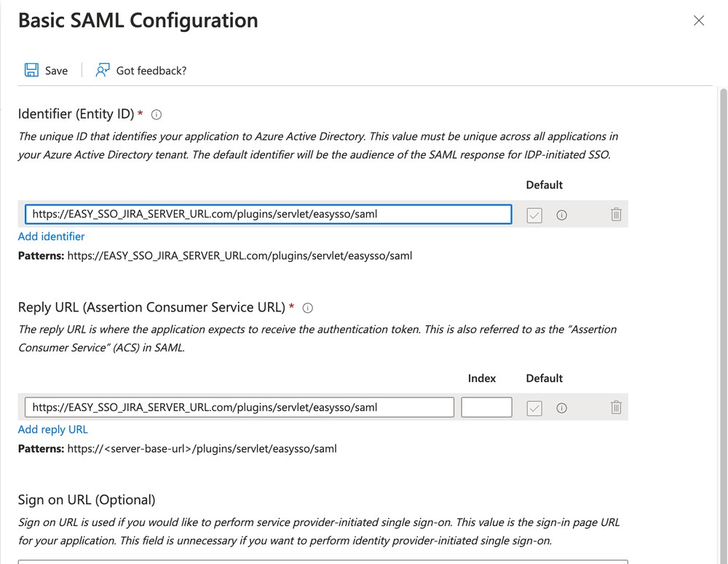The width and height of the screenshot is (728, 564).
Task: Delete the reply URL row with trash icon
Action: click(x=616, y=407)
